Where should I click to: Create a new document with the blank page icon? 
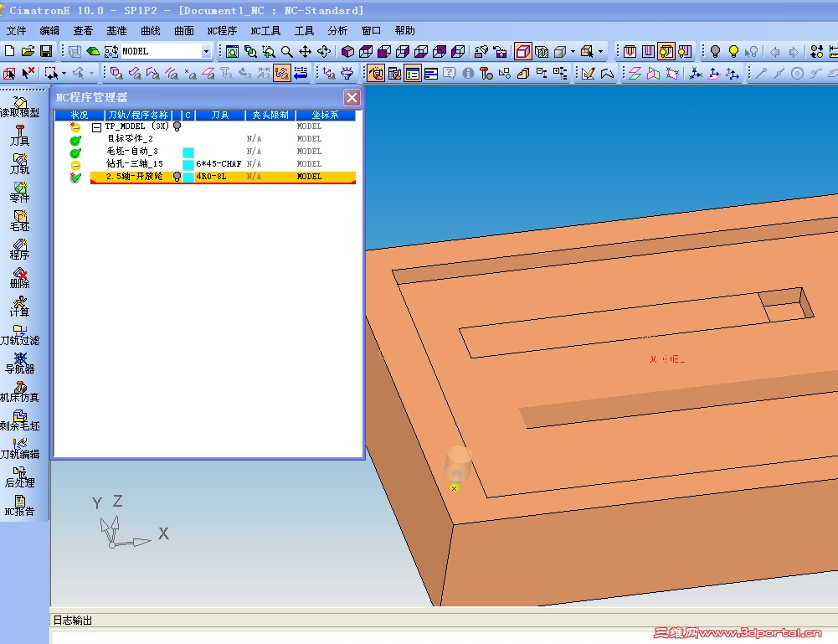point(9,51)
